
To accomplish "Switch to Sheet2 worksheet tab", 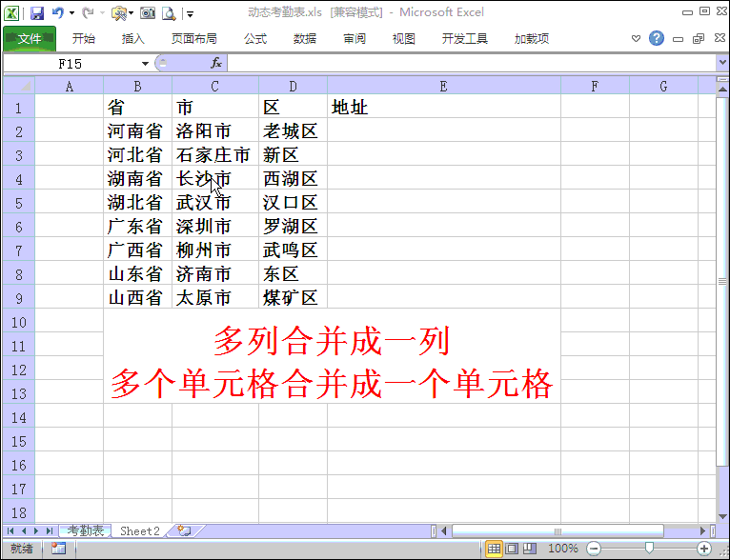I will [139, 530].
